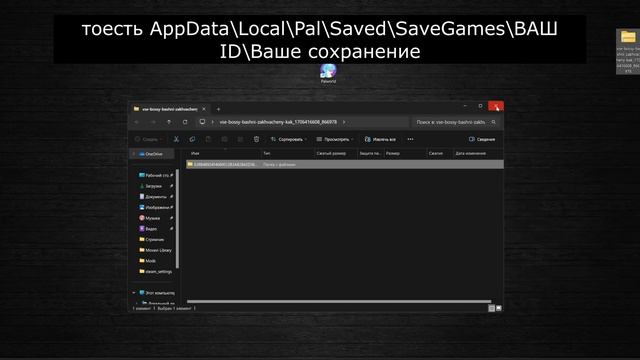Close the vse-bossy-bashni-zakhvacheny tab

204,109
